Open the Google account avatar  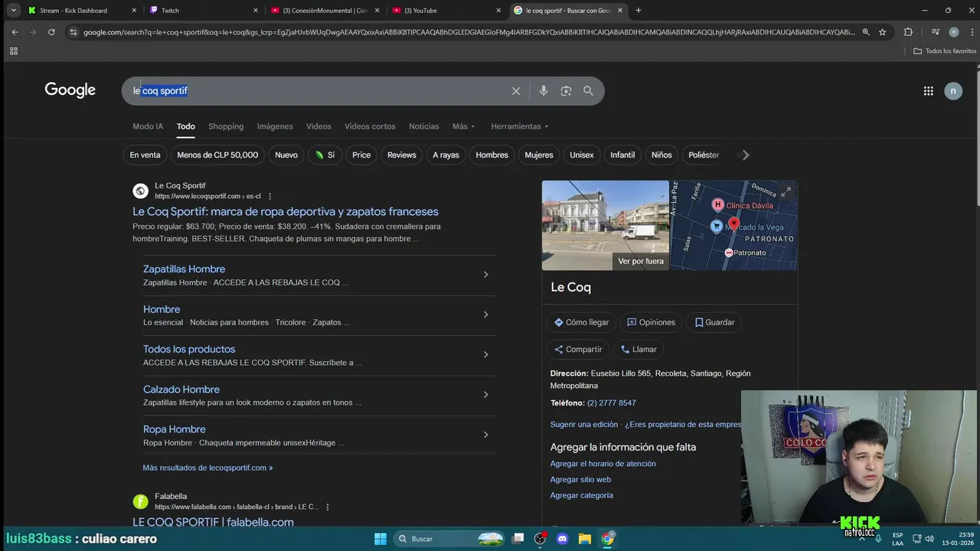[x=953, y=91]
